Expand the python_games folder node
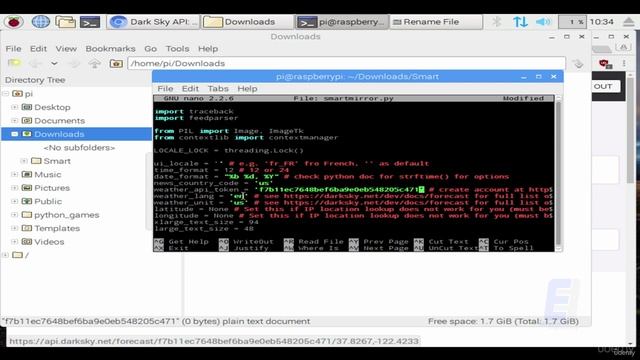The width and height of the screenshot is (640, 360). point(15,215)
